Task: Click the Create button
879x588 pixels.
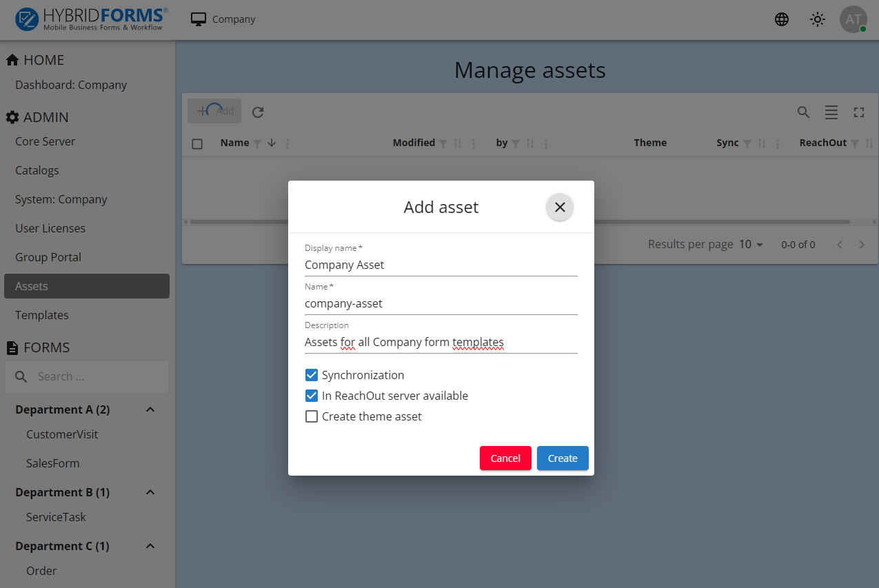Action: tap(563, 458)
